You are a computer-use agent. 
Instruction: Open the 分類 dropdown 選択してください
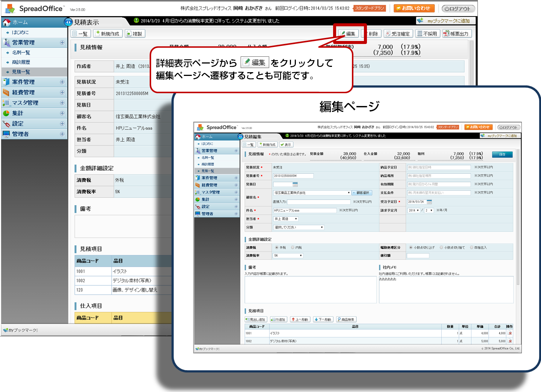tap(299, 227)
